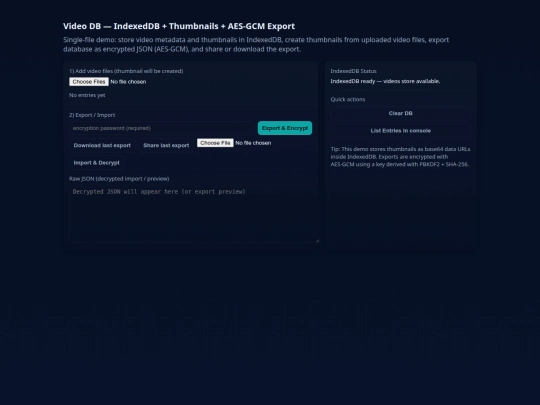This screenshot has height=405, width=540.
Task: Click the 'Single-file demo' description paragraph
Action: (256, 44)
